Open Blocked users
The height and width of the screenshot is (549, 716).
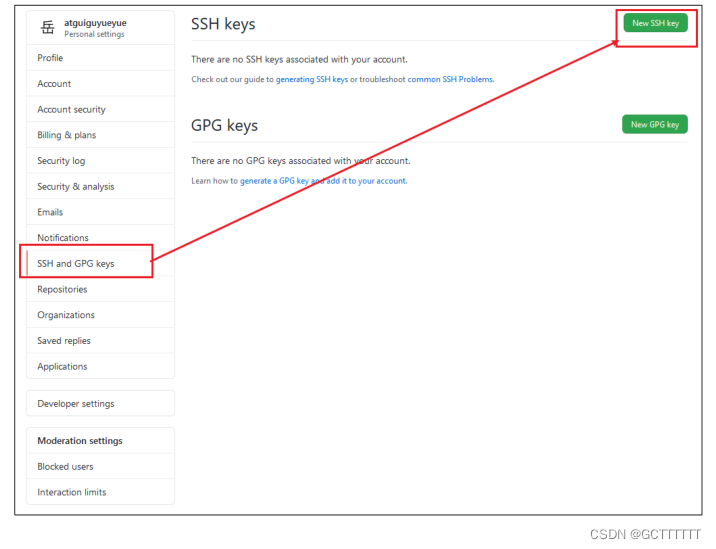point(100,466)
